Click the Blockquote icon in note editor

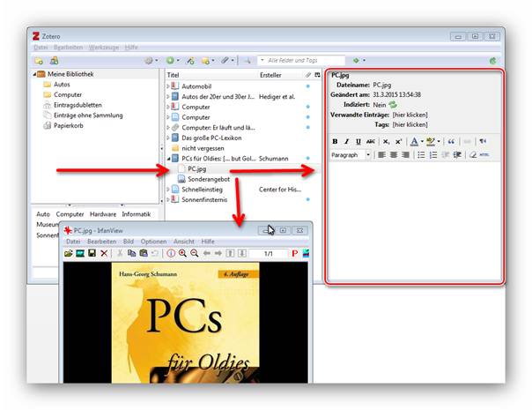451,141
